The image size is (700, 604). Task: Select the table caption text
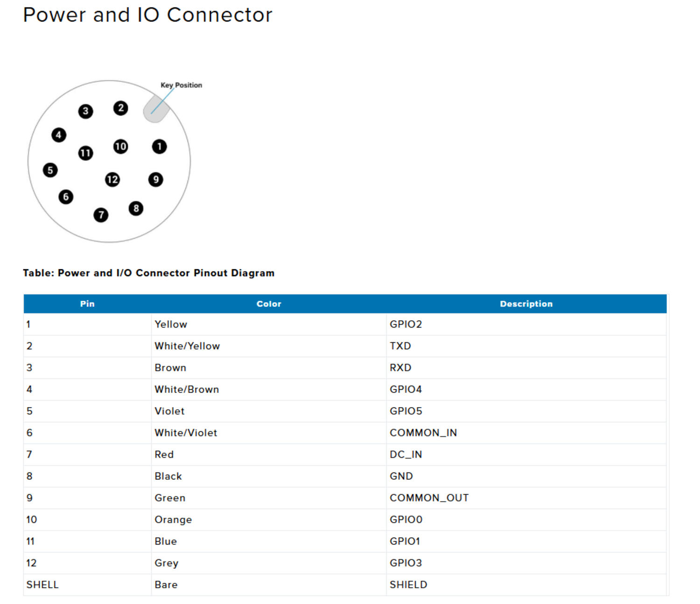point(148,273)
